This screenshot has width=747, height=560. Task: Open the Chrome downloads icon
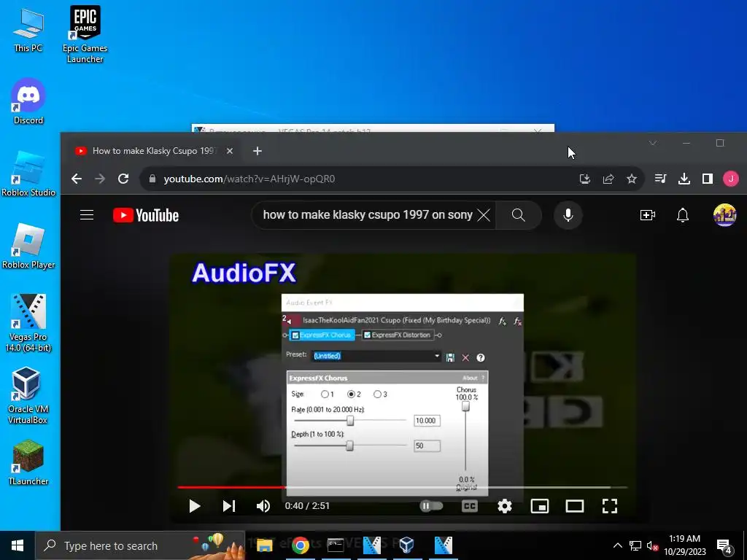coord(684,179)
